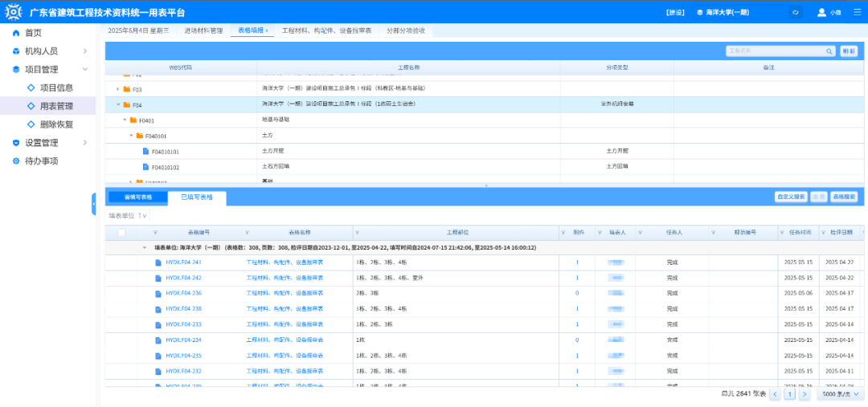
Task: Click the file icon of F04010101
Action: [x=146, y=151]
